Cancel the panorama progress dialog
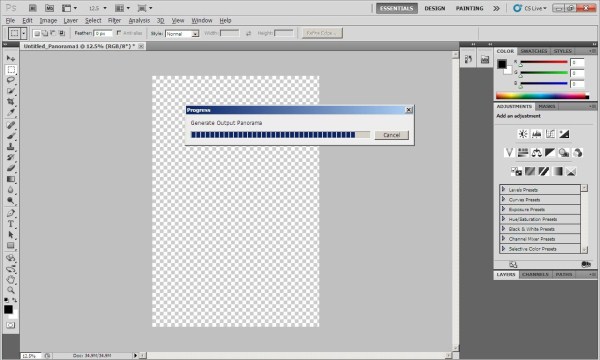The height and width of the screenshot is (360, 600). 391,135
